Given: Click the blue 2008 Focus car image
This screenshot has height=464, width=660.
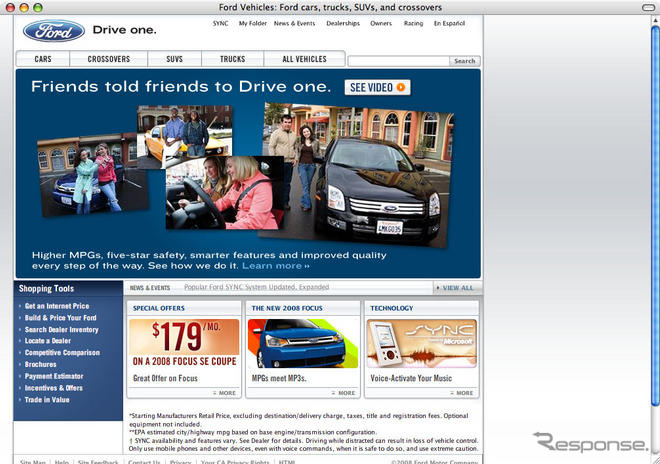Looking at the screenshot, I should pyautogui.click(x=303, y=343).
